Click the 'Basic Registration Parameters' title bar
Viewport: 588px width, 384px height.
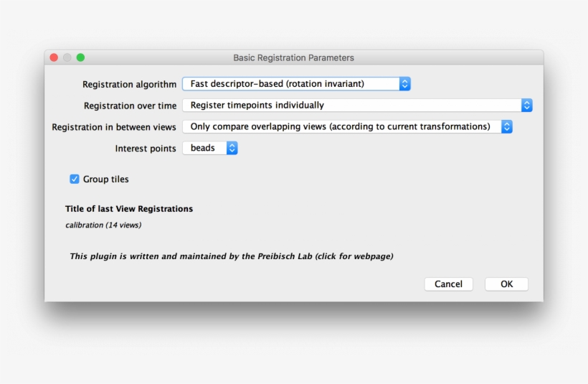[293, 57]
